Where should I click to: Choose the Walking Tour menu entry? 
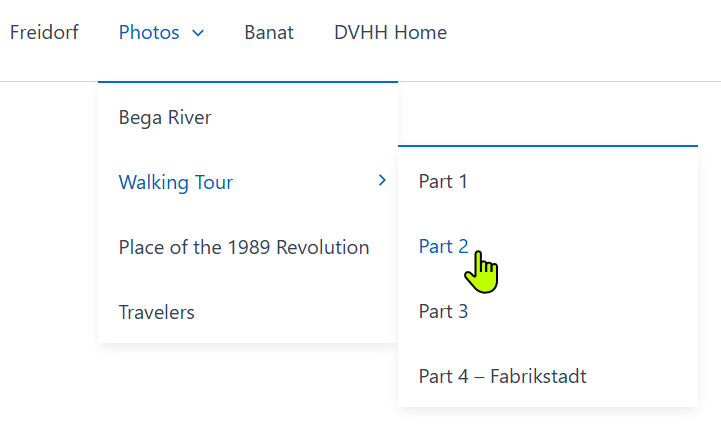176,182
